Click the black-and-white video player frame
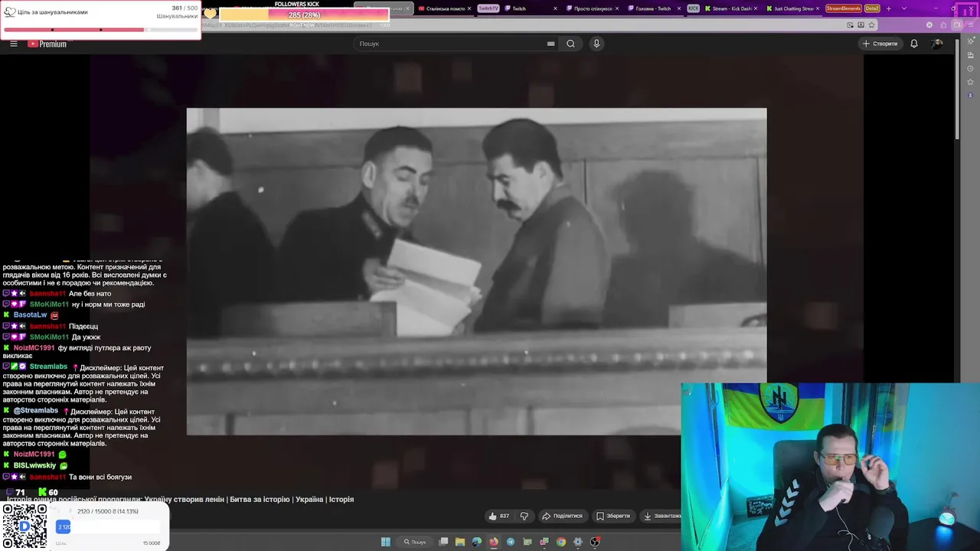The height and width of the screenshot is (551, 980). (476, 272)
